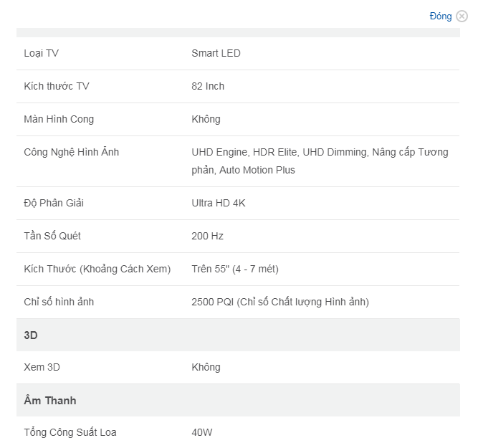
Task: Select the Độ Phân Giải label
Action: tap(54, 203)
